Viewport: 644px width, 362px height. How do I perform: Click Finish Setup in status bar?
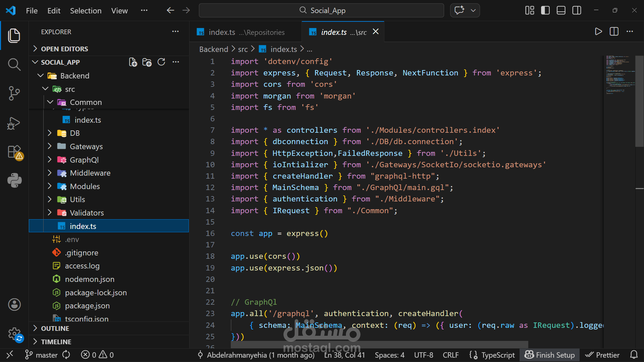(550, 355)
